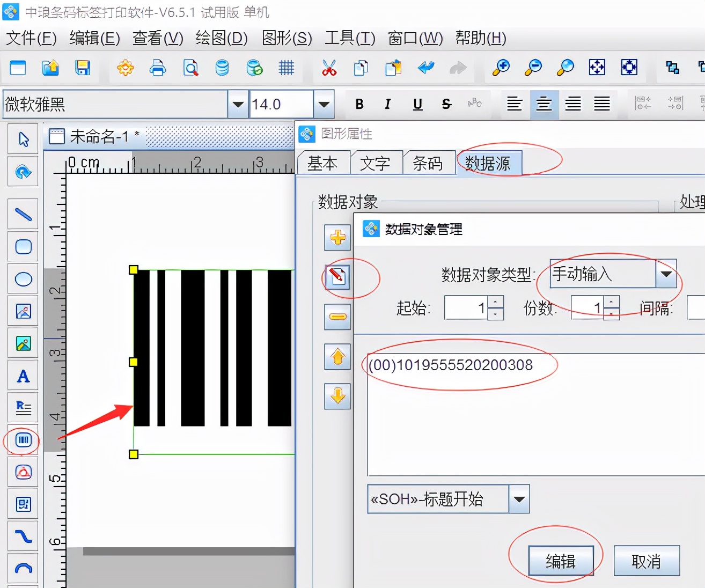Click the 编辑 button to confirm changes
Image resolution: width=705 pixels, height=588 pixels.
[561, 560]
